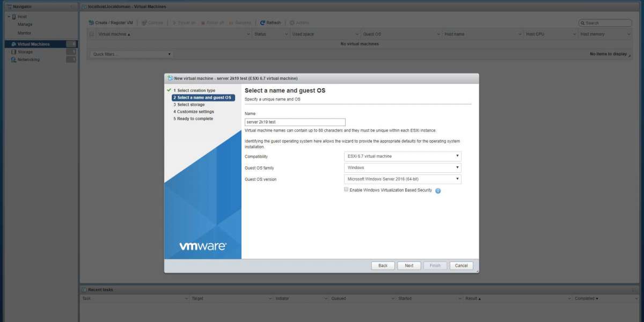This screenshot has width=644, height=322.
Task: Go to wizard step 3 Select storage
Action: 191,105
